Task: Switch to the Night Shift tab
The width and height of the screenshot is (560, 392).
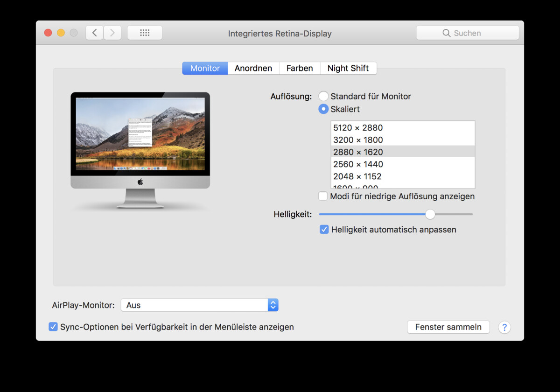Action: click(348, 68)
